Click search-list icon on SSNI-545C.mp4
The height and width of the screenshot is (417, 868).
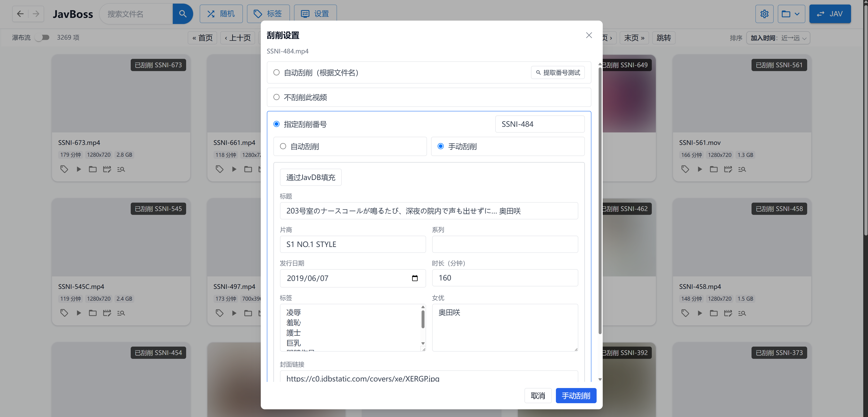121,313
